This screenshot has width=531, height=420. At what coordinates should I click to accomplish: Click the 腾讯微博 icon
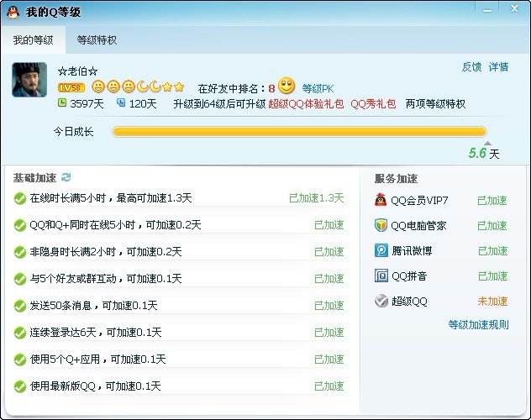point(381,250)
